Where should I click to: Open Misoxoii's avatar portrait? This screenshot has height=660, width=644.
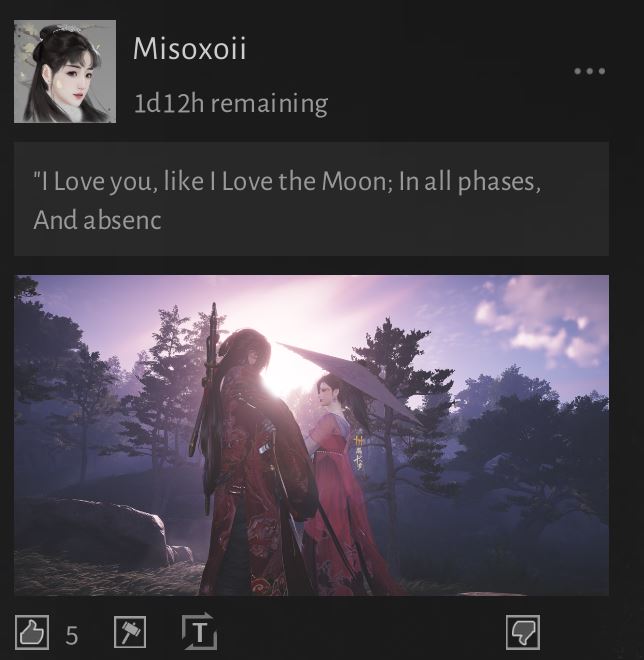pos(65,72)
